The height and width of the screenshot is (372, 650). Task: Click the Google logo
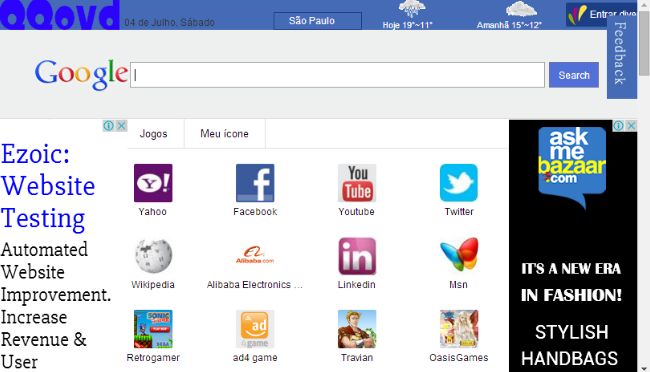(x=81, y=74)
